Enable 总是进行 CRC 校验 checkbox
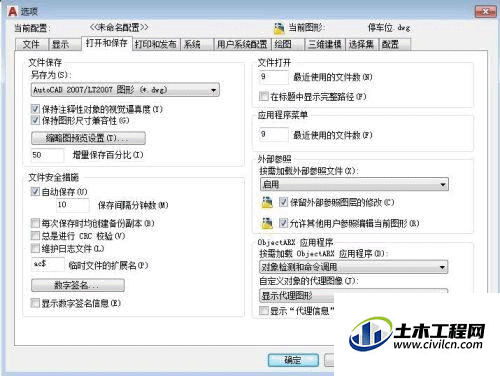Viewport: 500px width, 376px height. 35,236
